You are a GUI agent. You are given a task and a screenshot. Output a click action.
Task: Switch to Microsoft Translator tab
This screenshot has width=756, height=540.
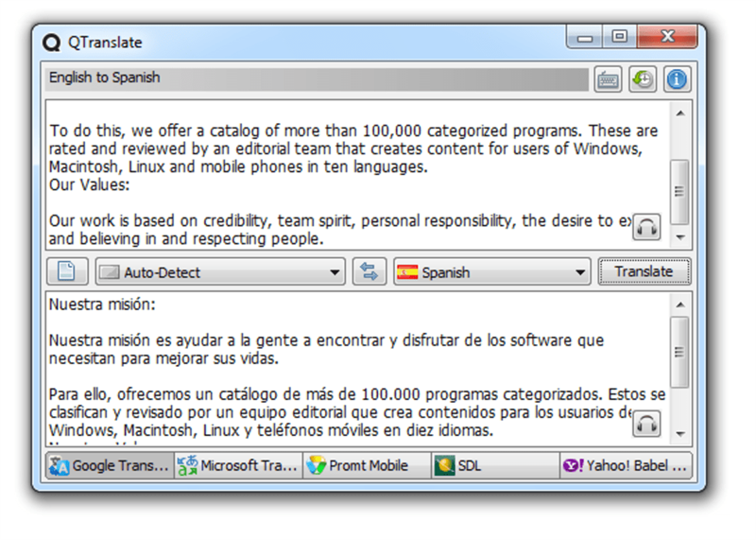click(238, 465)
